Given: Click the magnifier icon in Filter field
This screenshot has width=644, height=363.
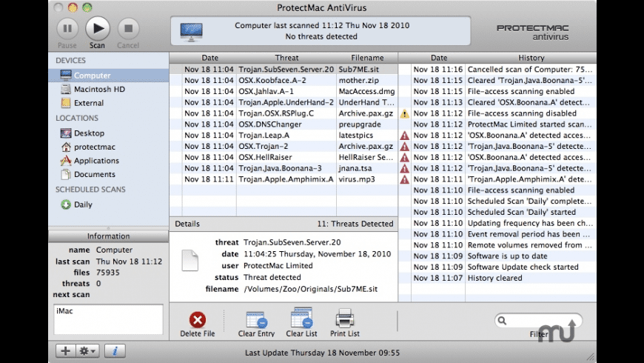Looking at the screenshot, I should coord(502,321).
